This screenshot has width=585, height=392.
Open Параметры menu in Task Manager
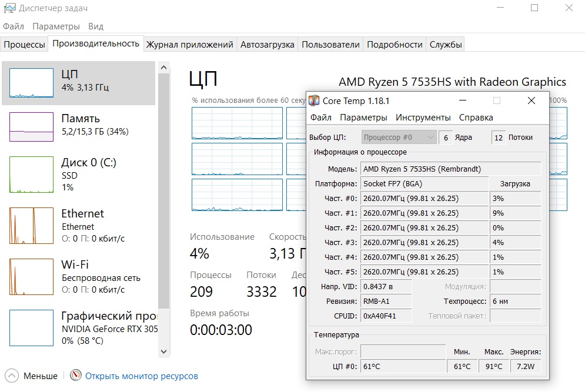[x=56, y=26]
